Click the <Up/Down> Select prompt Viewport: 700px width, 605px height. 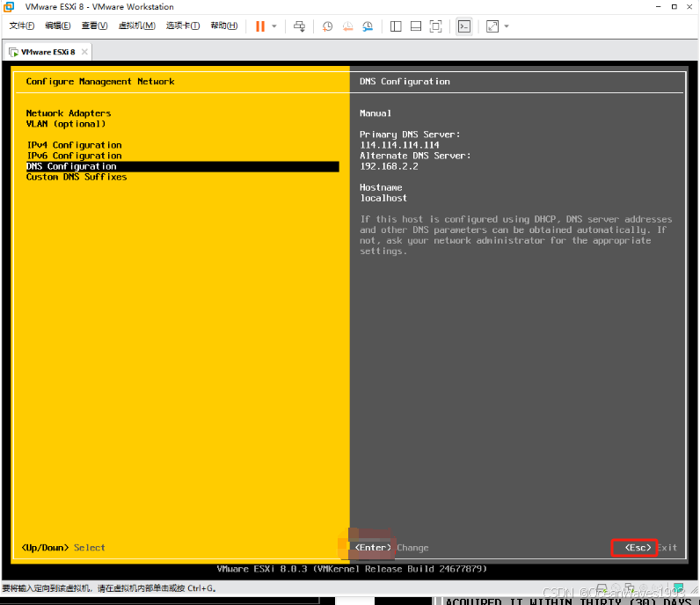[63, 548]
